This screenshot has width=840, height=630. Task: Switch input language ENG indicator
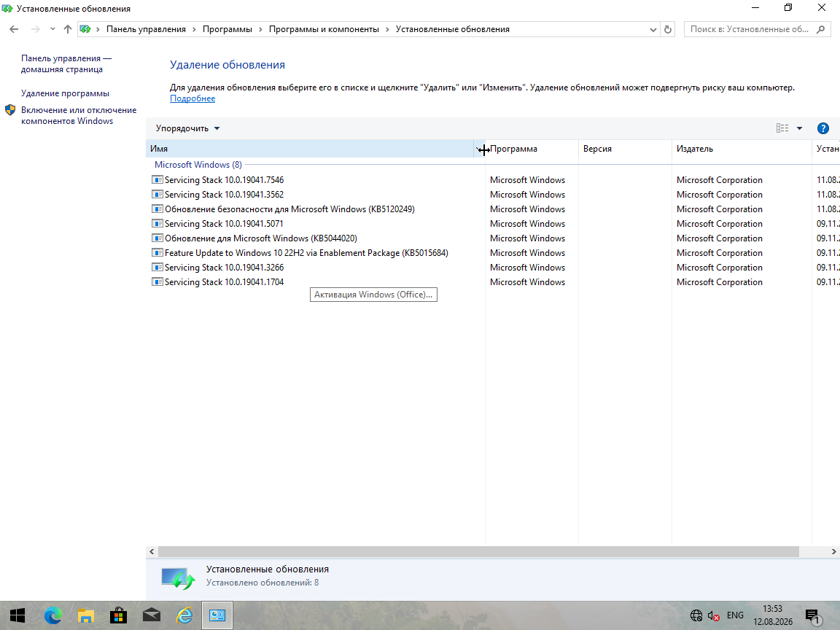click(x=735, y=615)
